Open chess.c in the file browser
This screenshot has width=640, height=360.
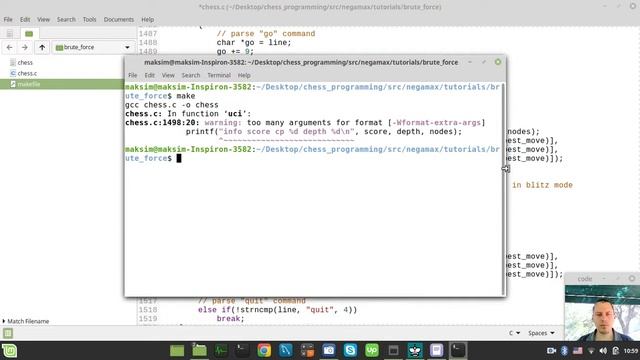coord(27,73)
